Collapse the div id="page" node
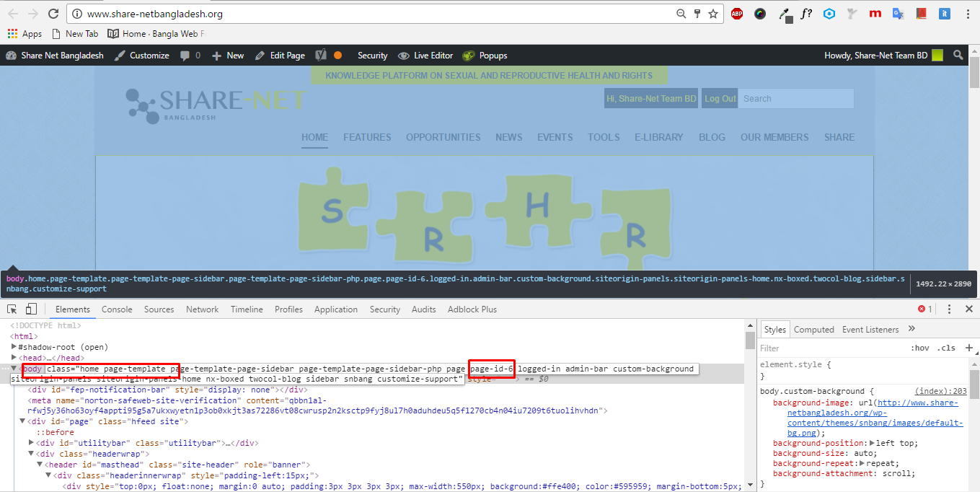Image resolution: width=980 pixels, height=492 pixels. [22, 421]
